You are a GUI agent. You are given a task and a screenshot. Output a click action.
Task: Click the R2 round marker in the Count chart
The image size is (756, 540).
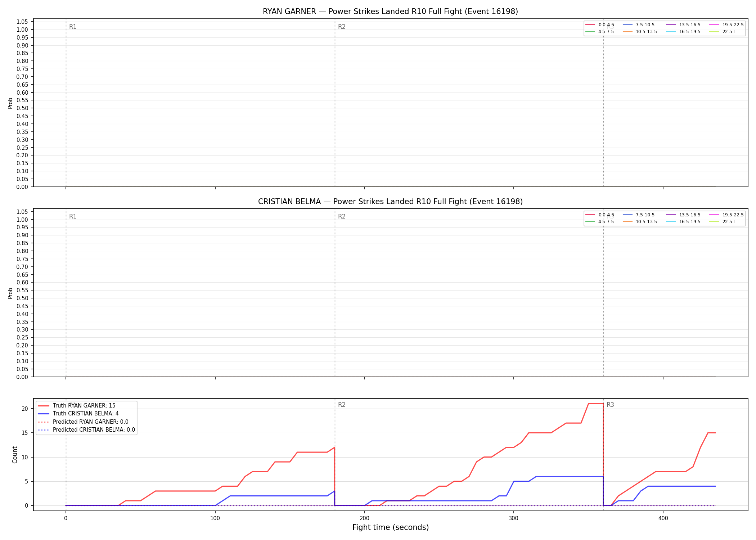342,405
